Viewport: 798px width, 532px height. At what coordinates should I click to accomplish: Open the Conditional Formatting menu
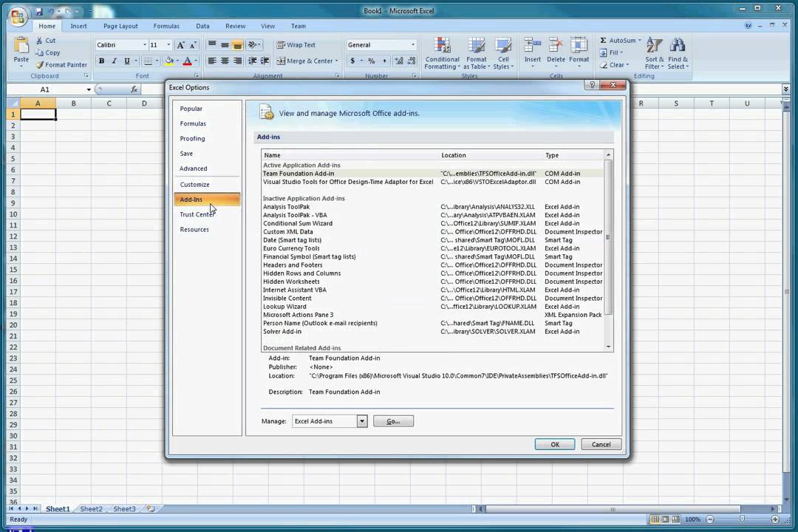(x=443, y=53)
